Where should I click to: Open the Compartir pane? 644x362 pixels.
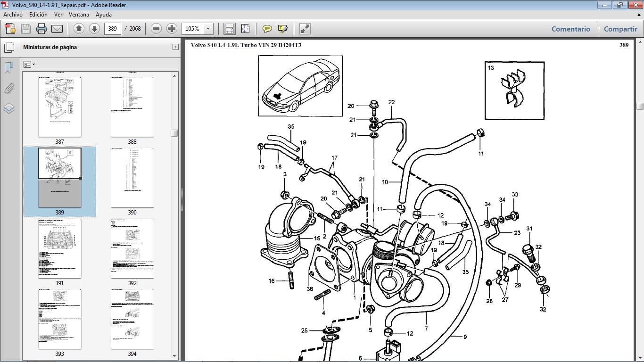pyautogui.click(x=620, y=29)
